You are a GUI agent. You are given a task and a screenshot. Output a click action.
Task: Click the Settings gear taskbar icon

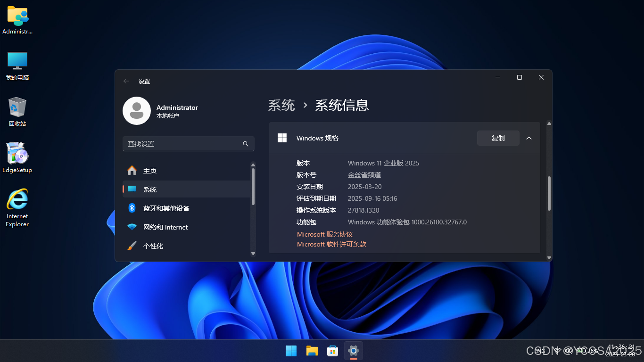[x=354, y=351]
